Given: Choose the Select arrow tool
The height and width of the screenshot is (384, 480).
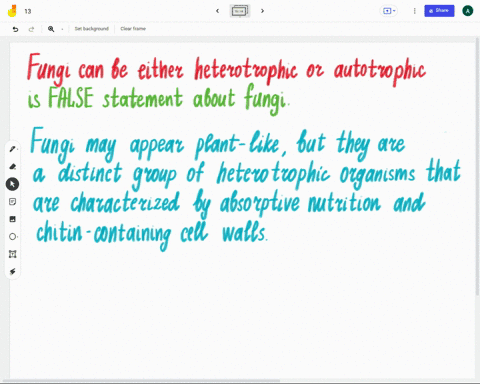Looking at the screenshot, I should (x=12, y=184).
